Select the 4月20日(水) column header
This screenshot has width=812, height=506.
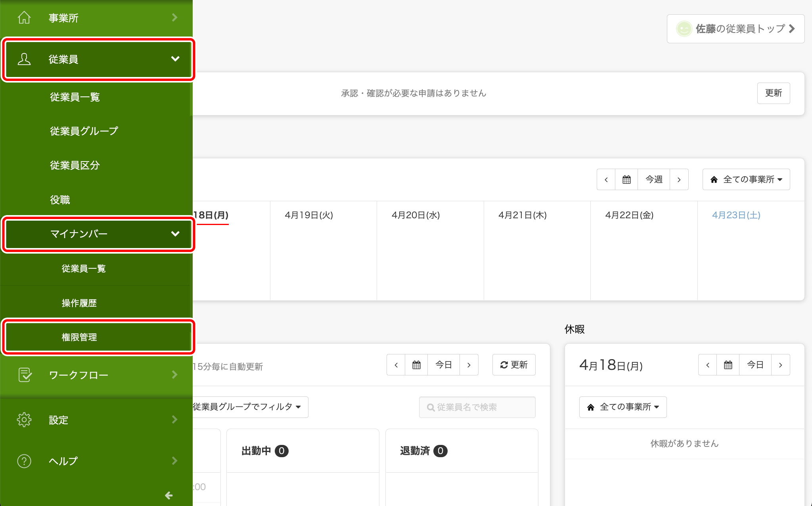416,215
